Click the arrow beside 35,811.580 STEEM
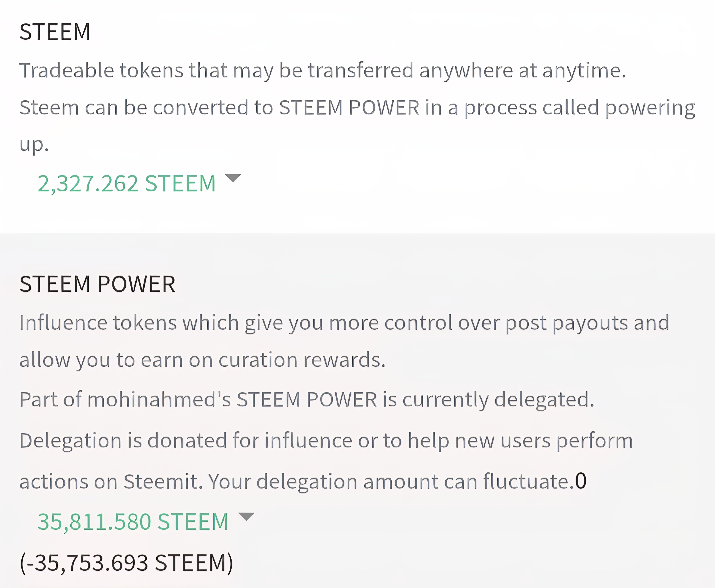The image size is (715, 588). pos(246,516)
